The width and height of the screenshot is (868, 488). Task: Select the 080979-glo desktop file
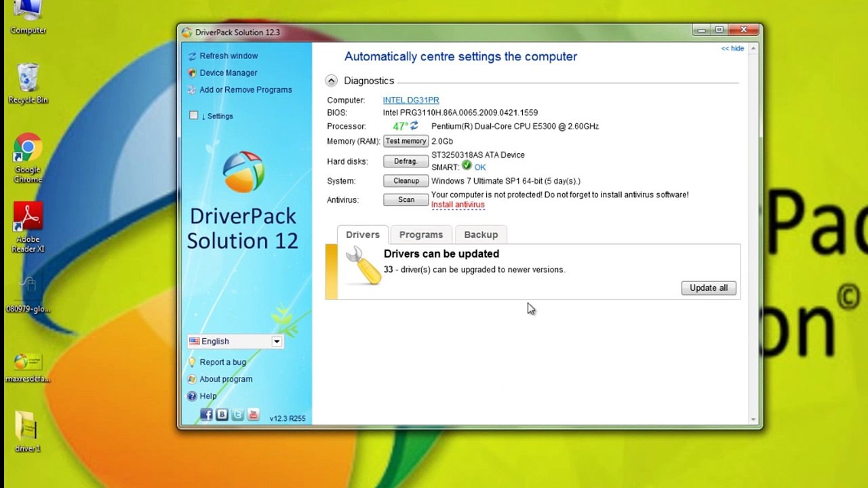28,294
